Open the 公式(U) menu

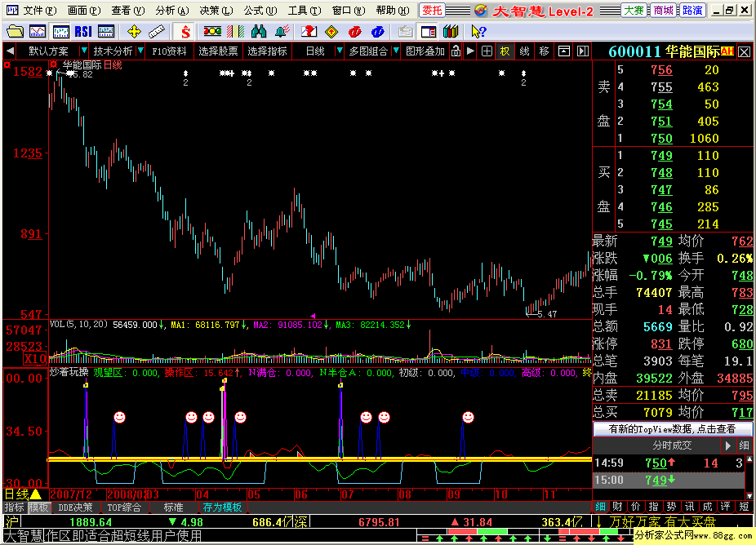click(260, 10)
